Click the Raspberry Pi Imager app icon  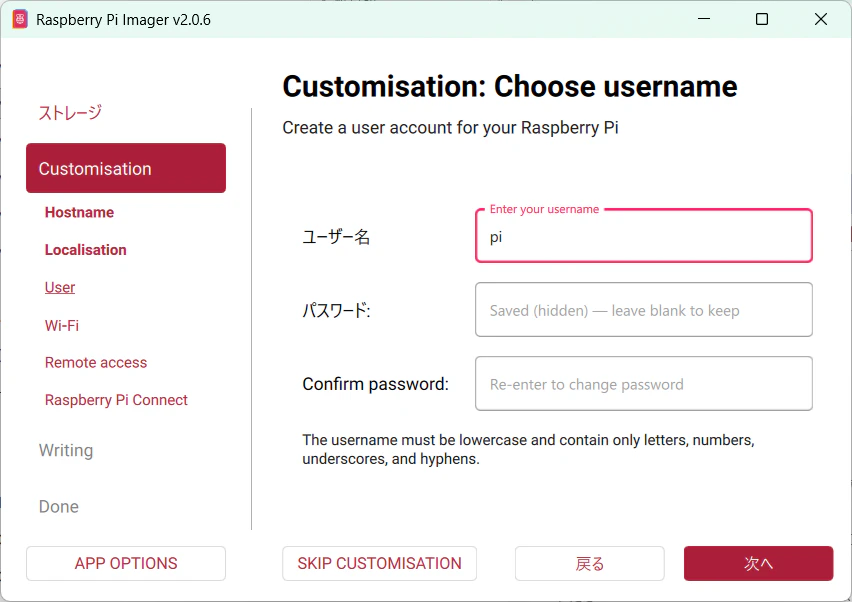point(20,20)
